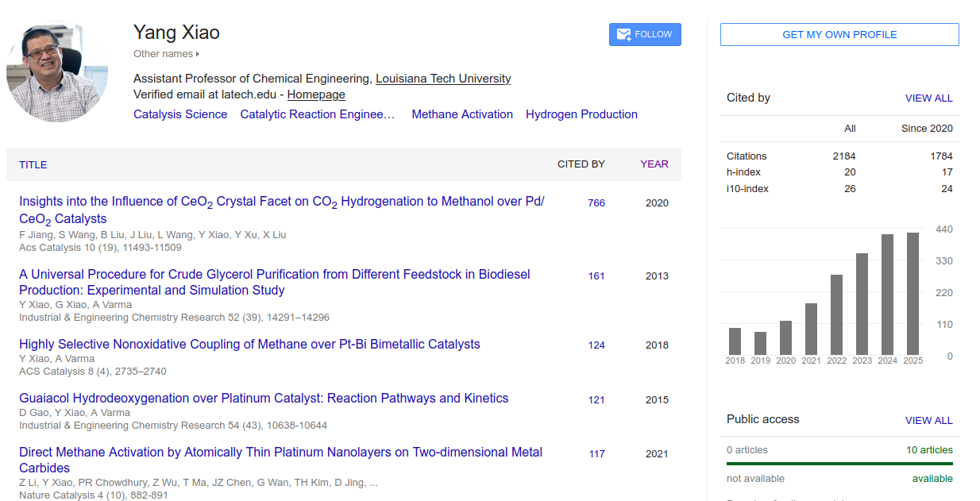Click the Follow button with envelope icon
Screen dimensions: 980x501
click(x=644, y=34)
